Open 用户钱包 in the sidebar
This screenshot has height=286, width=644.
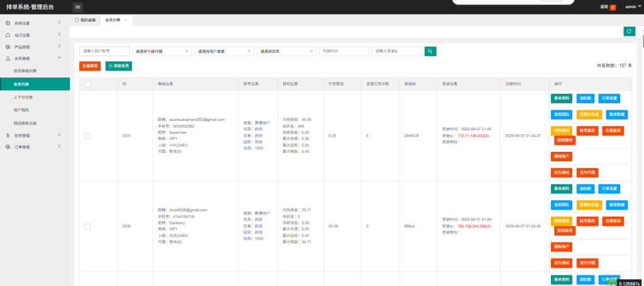[21, 110]
